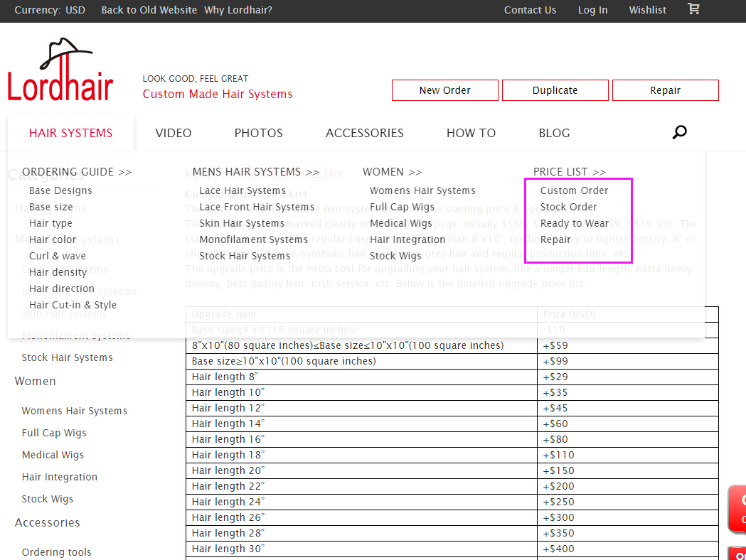Expand the Ordering Guide section link
Viewport: 746px width, 560px height.
(x=77, y=171)
